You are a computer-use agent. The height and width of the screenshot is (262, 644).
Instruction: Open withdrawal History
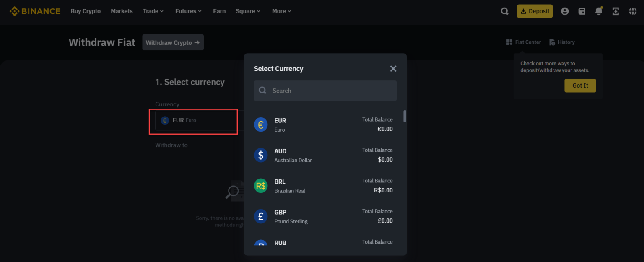pyautogui.click(x=562, y=42)
